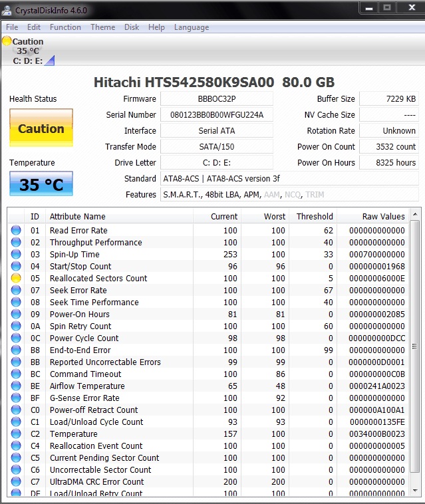Open the File menu
Image resolution: width=425 pixels, height=504 pixels.
point(12,27)
